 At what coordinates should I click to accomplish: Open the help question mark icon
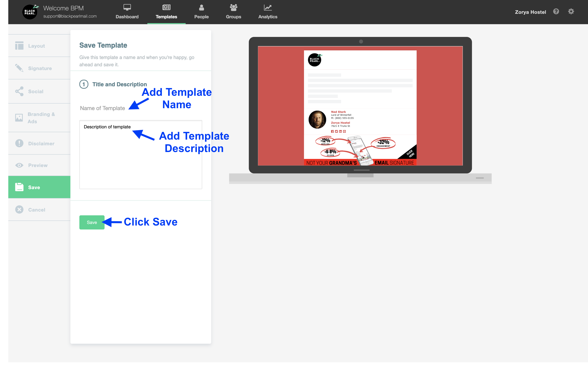point(556,12)
